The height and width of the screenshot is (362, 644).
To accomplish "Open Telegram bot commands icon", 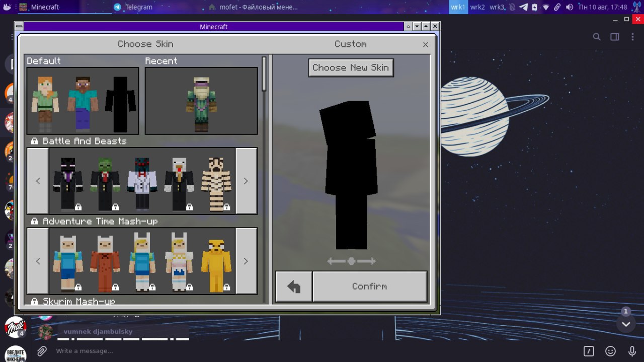I will point(589,351).
